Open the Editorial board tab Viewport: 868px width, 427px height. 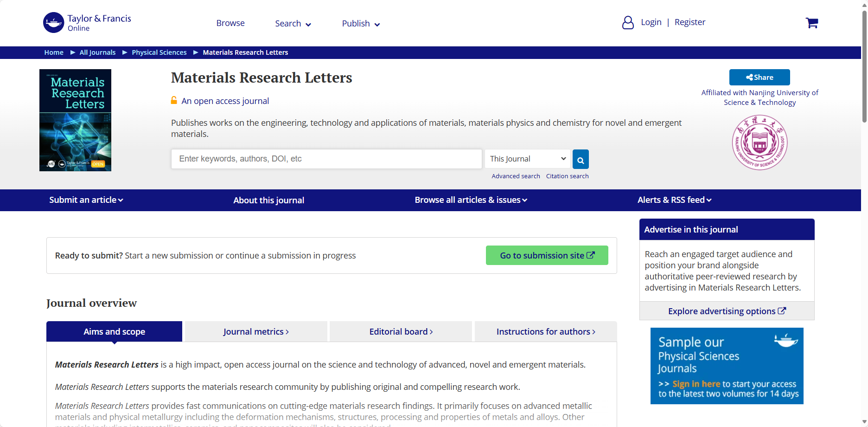[x=401, y=332]
